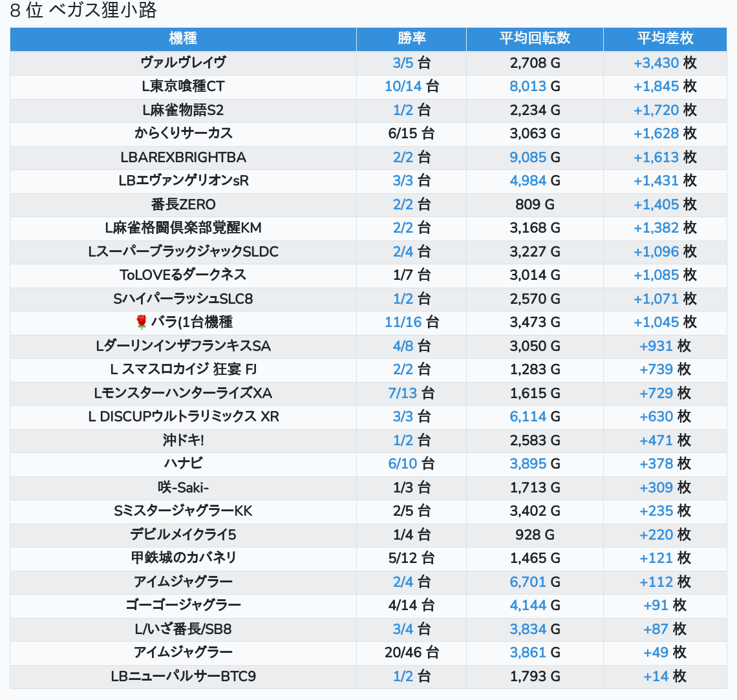Click the 9,085 G average spins value
737x700 pixels.
pyautogui.click(x=535, y=157)
